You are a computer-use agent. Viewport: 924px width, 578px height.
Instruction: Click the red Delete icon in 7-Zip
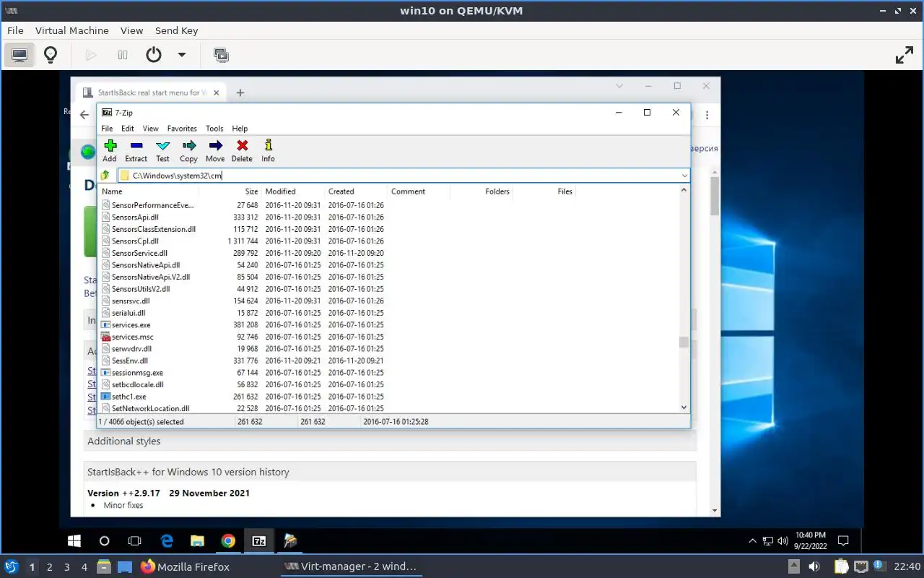[242, 145]
